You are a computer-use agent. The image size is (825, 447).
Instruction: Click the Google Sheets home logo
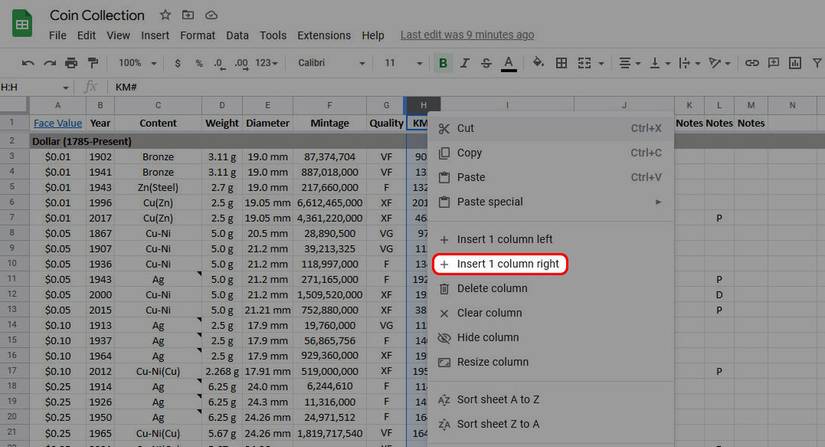tap(22, 23)
